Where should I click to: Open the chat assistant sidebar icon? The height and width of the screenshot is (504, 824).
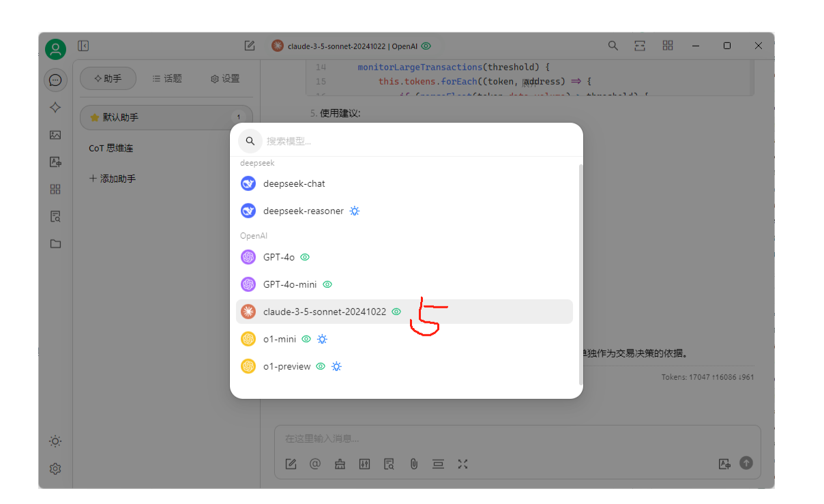[55, 80]
